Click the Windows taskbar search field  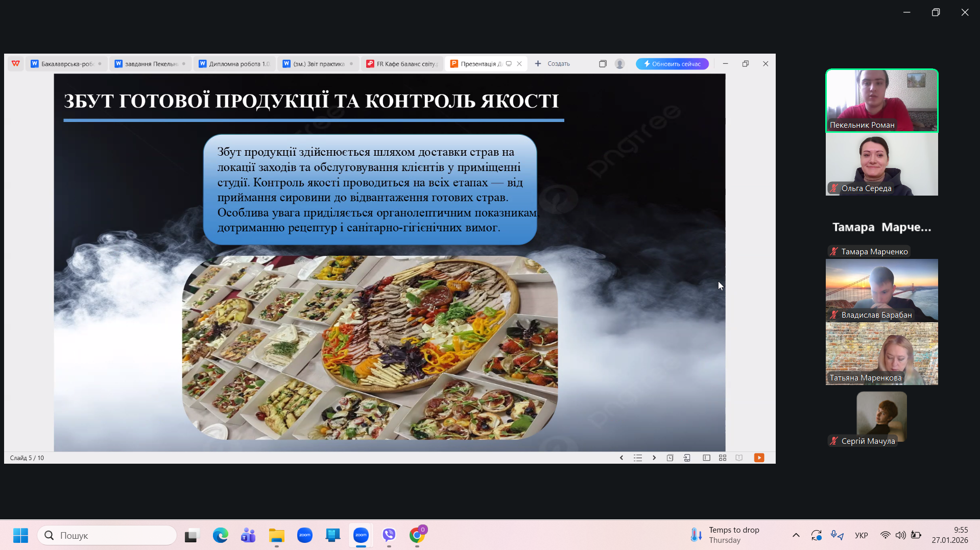tap(107, 535)
